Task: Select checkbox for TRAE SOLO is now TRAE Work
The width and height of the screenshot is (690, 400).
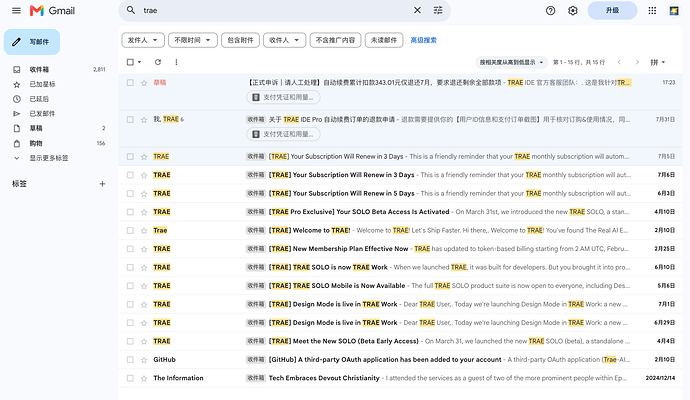Action: tap(130, 268)
